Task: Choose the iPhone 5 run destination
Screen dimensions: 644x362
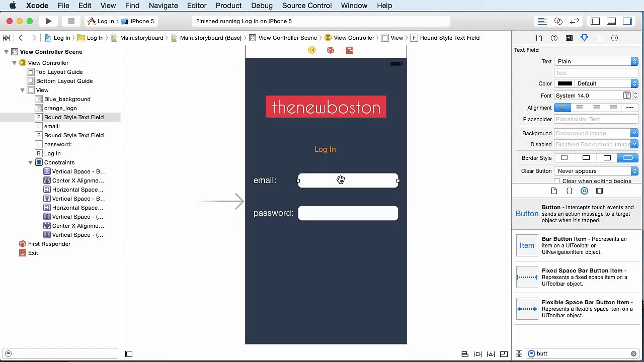Action: coord(137,21)
